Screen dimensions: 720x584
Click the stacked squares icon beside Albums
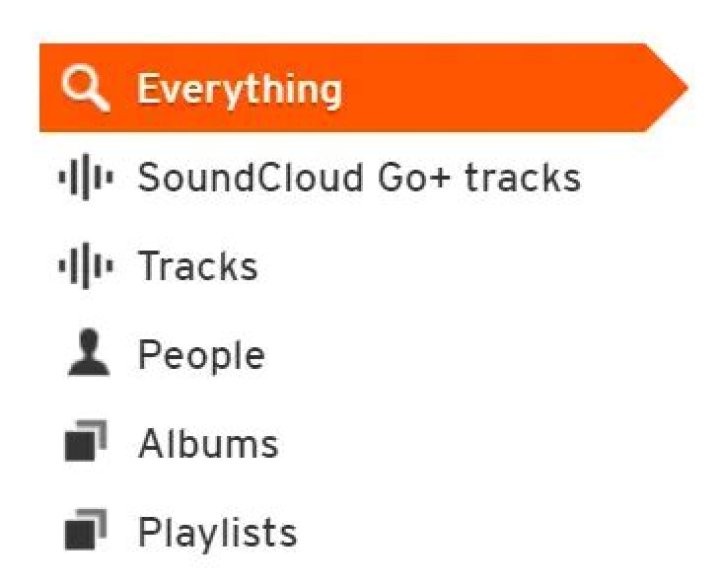click(x=85, y=444)
